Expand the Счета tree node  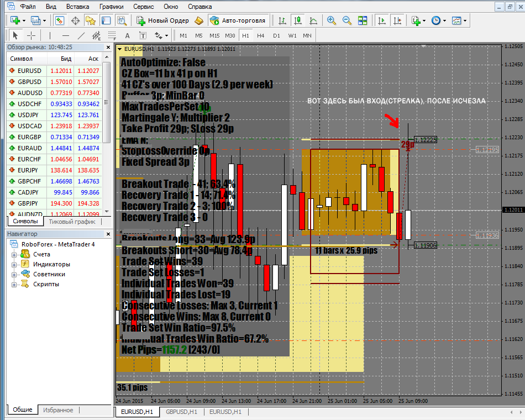tap(14, 255)
